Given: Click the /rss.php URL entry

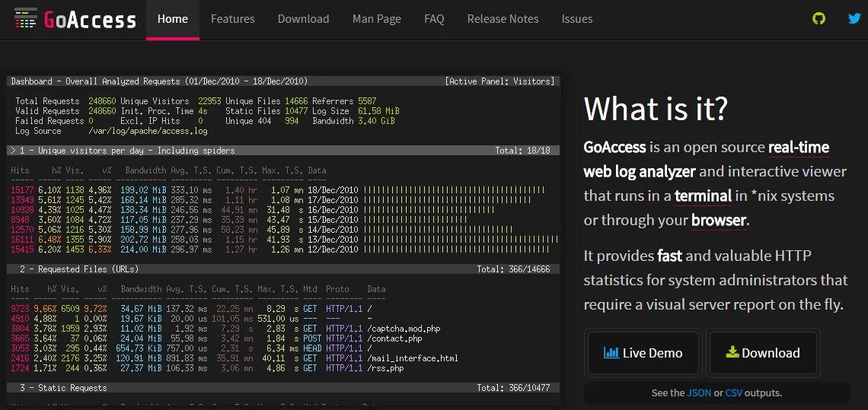Looking at the screenshot, I should pyautogui.click(x=386, y=368).
